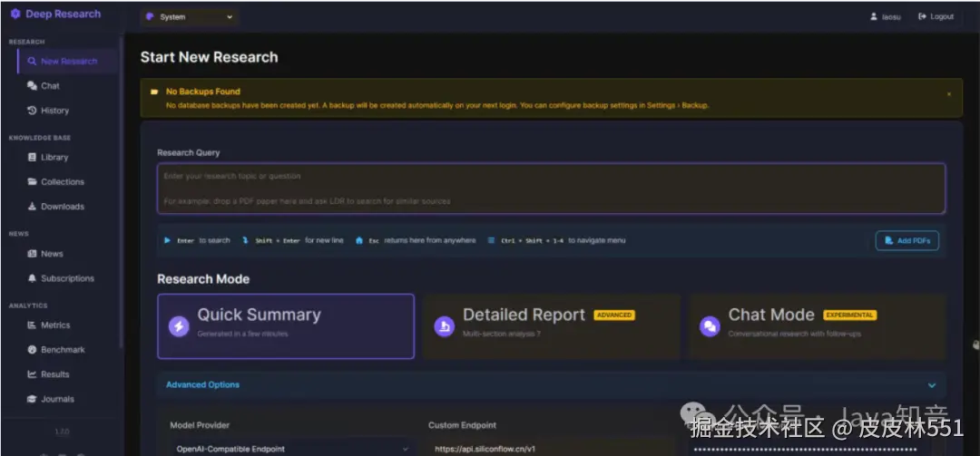The width and height of the screenshot is (980, 456).
Task: Click the lightning icon on Quick Summary
Action: [179, 326]
